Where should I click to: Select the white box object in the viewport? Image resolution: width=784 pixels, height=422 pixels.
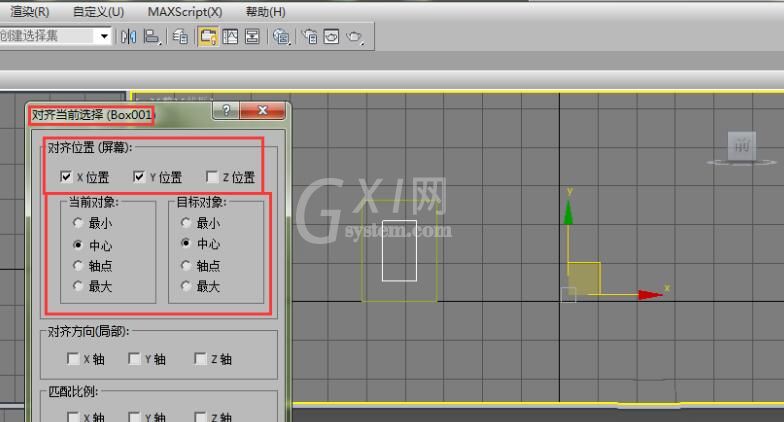400,250
